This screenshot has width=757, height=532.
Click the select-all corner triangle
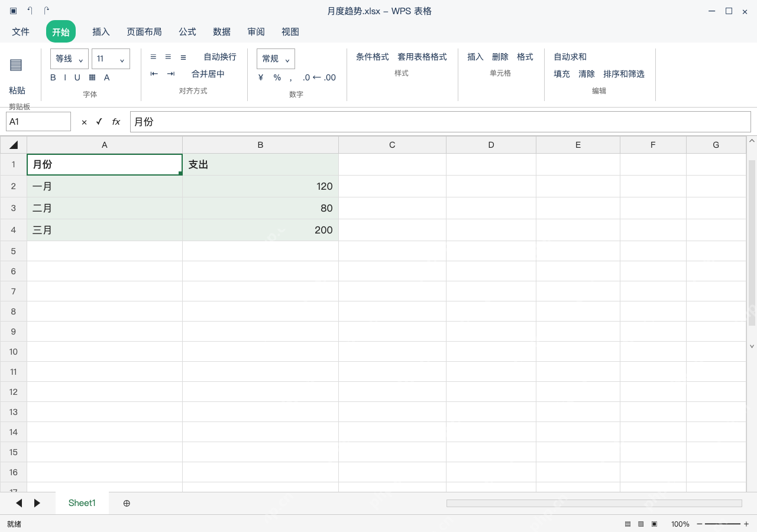[x=14, y=145]
